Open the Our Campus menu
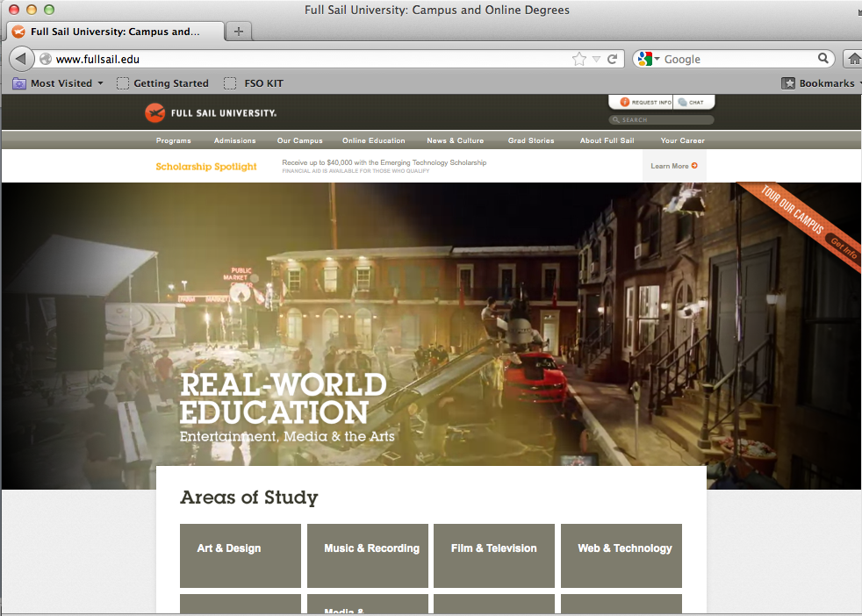Viewport: 862px width, 616px height. (299, 140)
